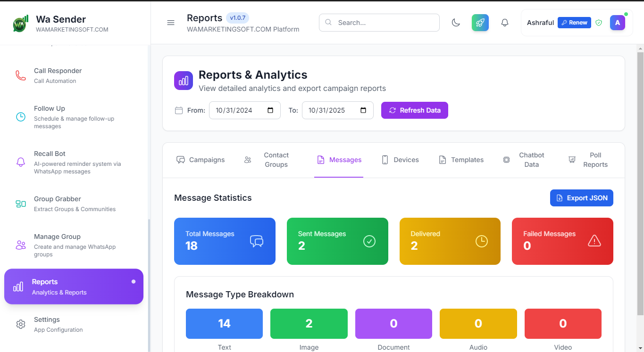Open the To date picker calendar
The image size is (644, 352).
(x=362, y=110)
